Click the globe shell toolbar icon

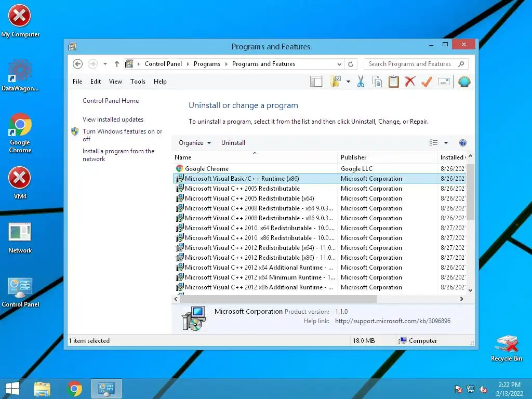coord(464,82)
